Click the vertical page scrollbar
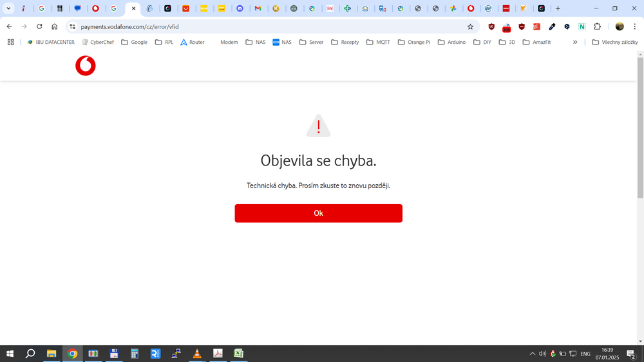Image resolution: width=644 pixels, height=362 pixels. tap(640, 128)
